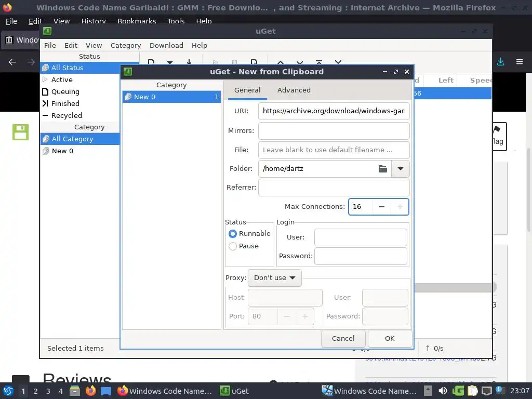Select the Queuing status page icon
532x399 pixels.
45,91
